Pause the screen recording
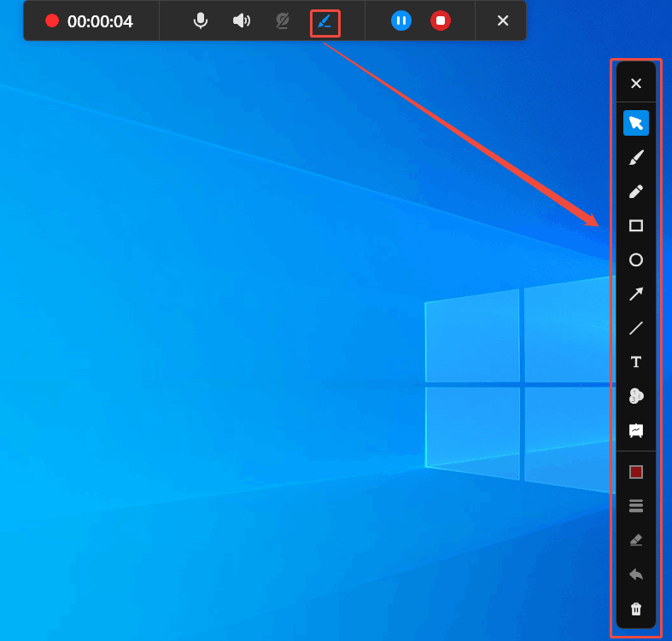Viewport: 672px width, 641px height. point(401,20)
